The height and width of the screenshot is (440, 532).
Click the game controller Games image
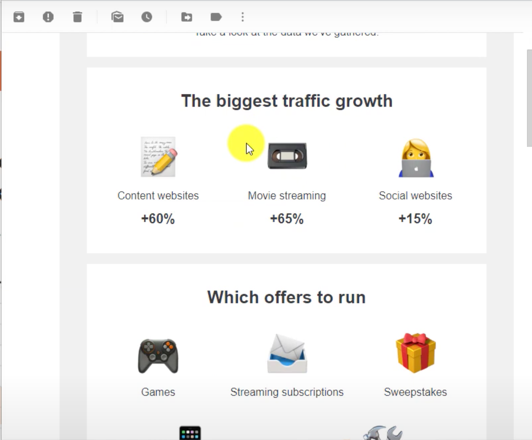pos(158,356)
